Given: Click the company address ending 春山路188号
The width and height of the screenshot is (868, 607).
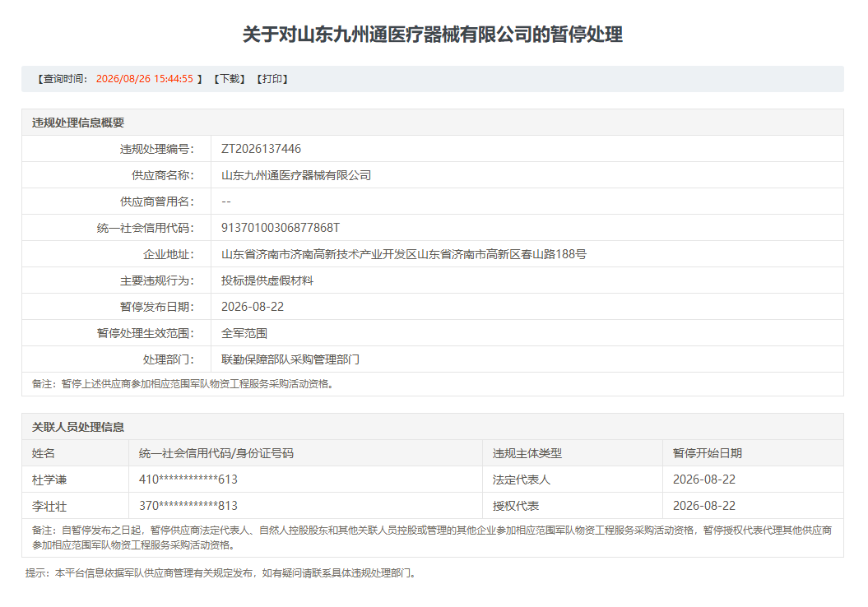Looking at the screenshot, I should 403,254.
